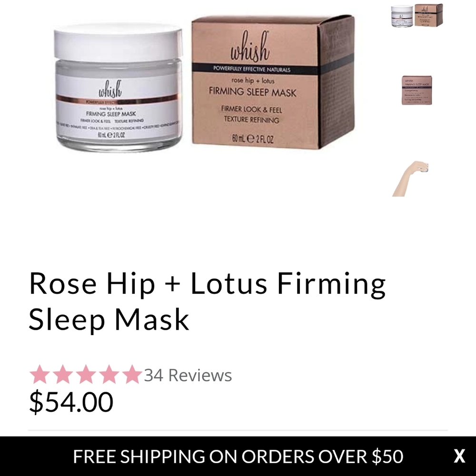Click the fourth pink rating star
Screen dimensions: 476x476
[x=109, y=374]
